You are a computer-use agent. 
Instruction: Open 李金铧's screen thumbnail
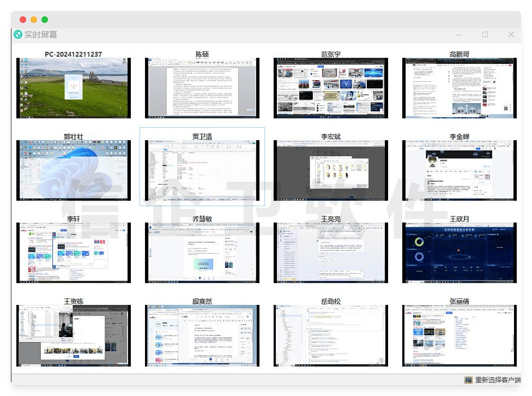coord(459,170)
